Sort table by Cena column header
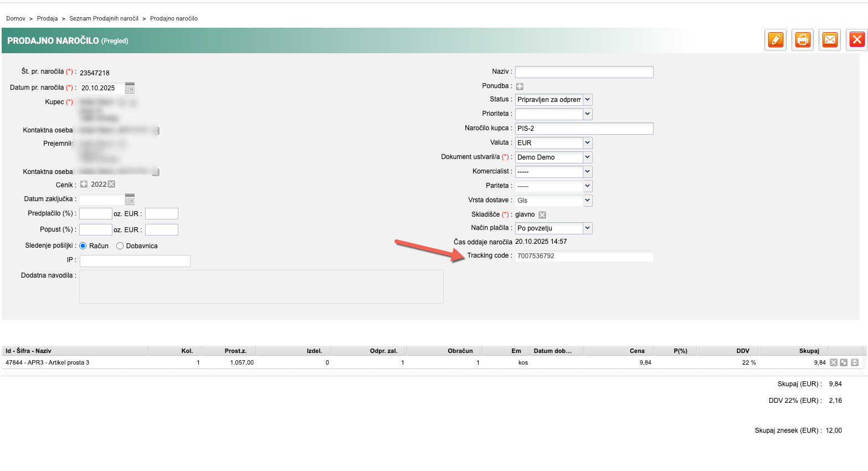The image size is (868, 471). 636,351
